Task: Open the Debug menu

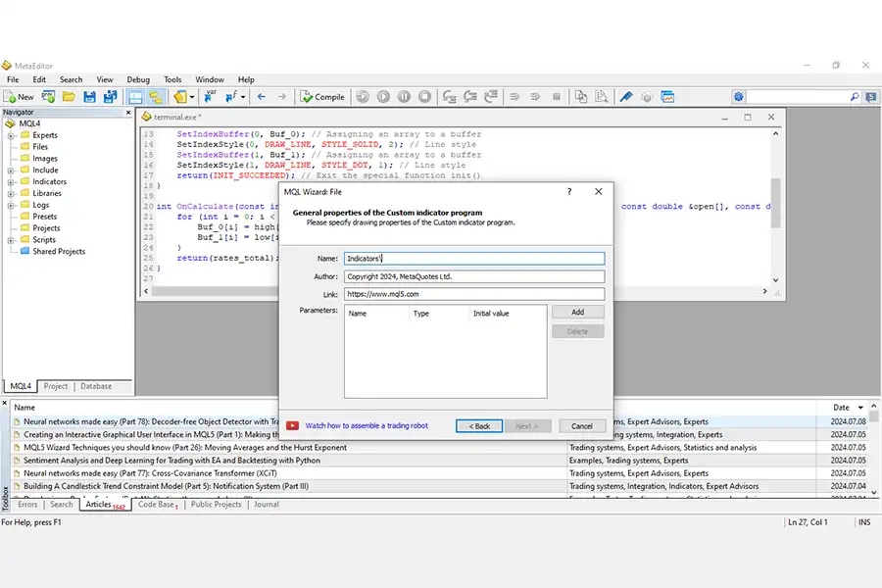Action: coord(138,80)
